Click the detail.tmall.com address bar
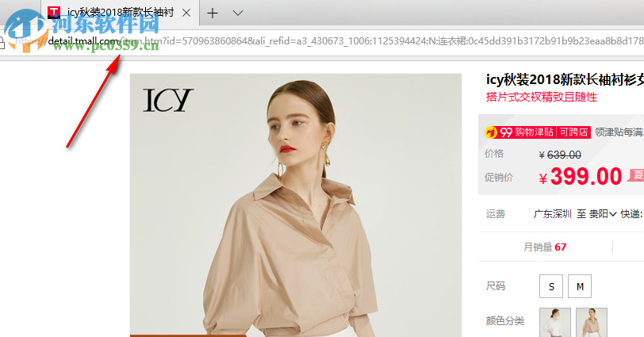 [328, 41]
